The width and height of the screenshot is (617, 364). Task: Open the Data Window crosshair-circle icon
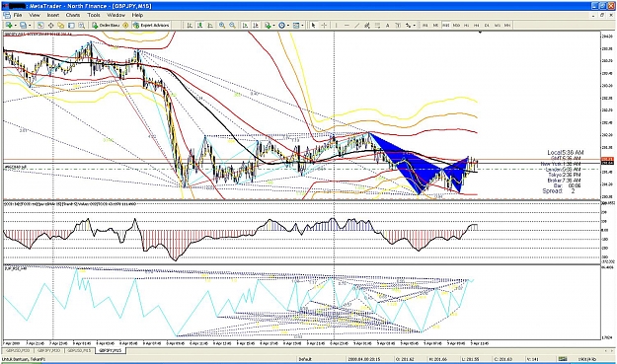point(50,26)
